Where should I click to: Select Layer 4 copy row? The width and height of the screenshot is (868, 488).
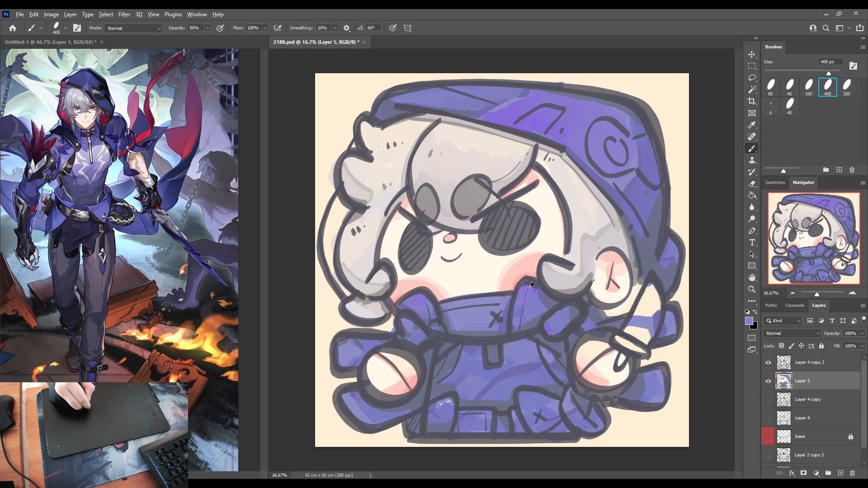click(x=811, y=399)
